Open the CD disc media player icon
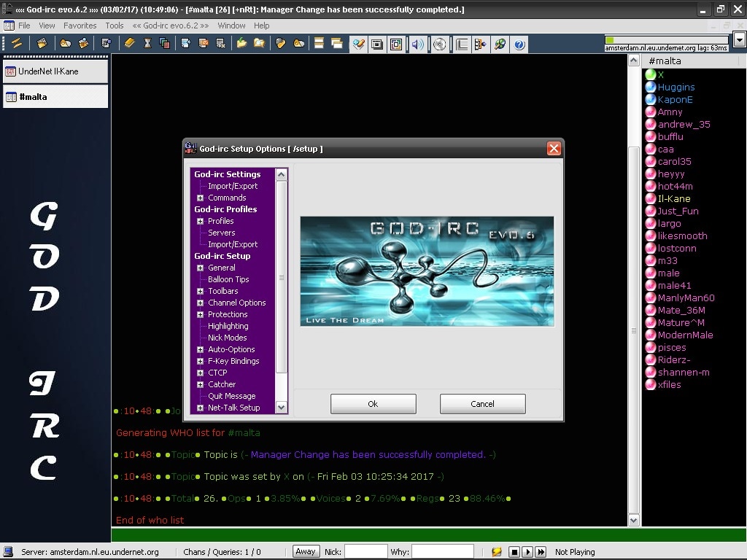Image resolution: width=747 pixels, height=560 pixels. (x=440, y=44)
